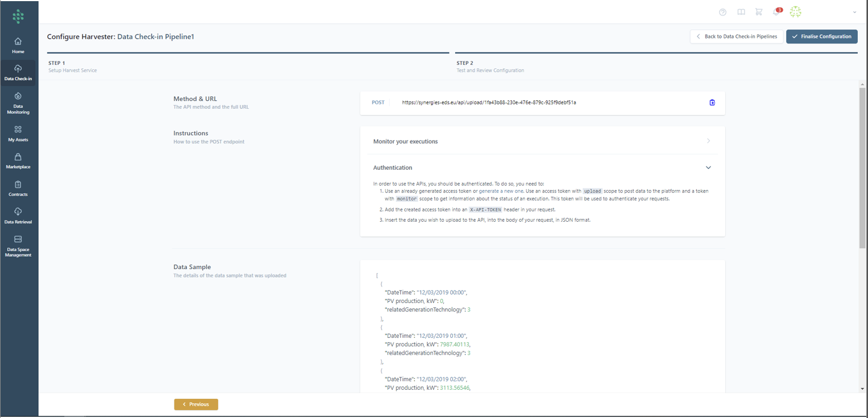Expand the Monitor your executions section
868x418 pixels.
click(x=542, y=142)
